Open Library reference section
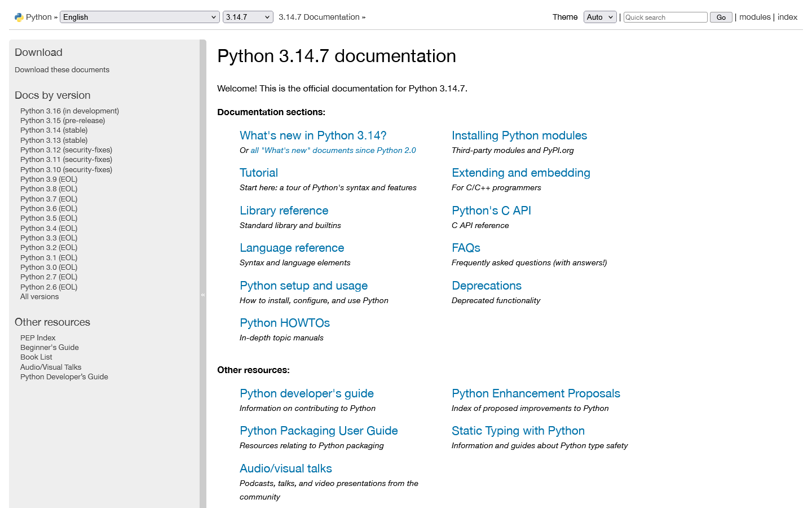 pyautogui.click(x=284, y=211)
